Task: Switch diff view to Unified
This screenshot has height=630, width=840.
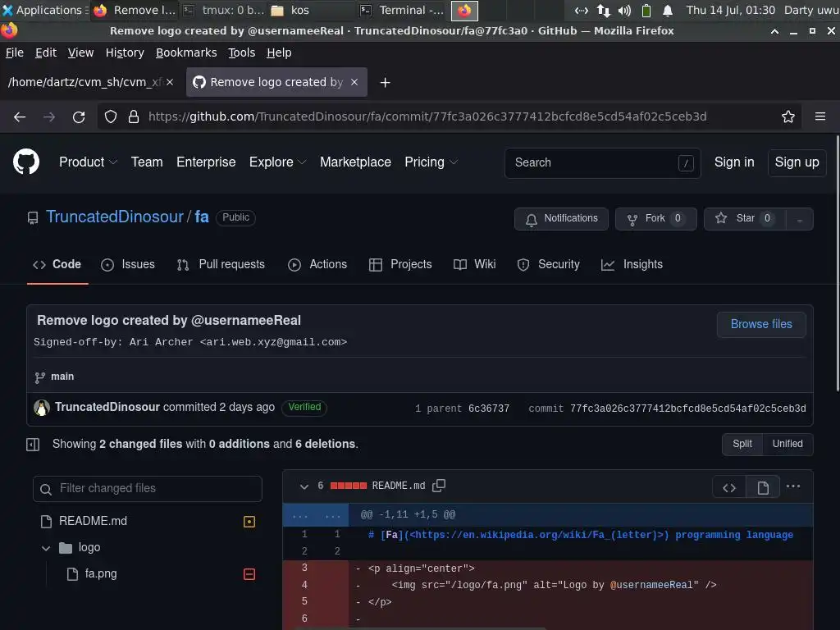Action: (x=787, y=444)
